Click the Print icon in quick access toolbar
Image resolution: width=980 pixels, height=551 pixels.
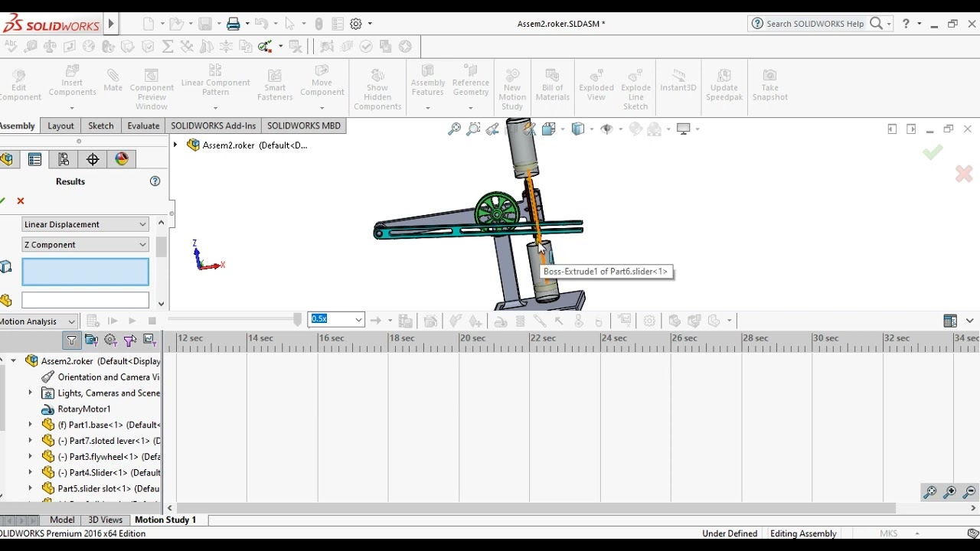click(x=234, y=24)
